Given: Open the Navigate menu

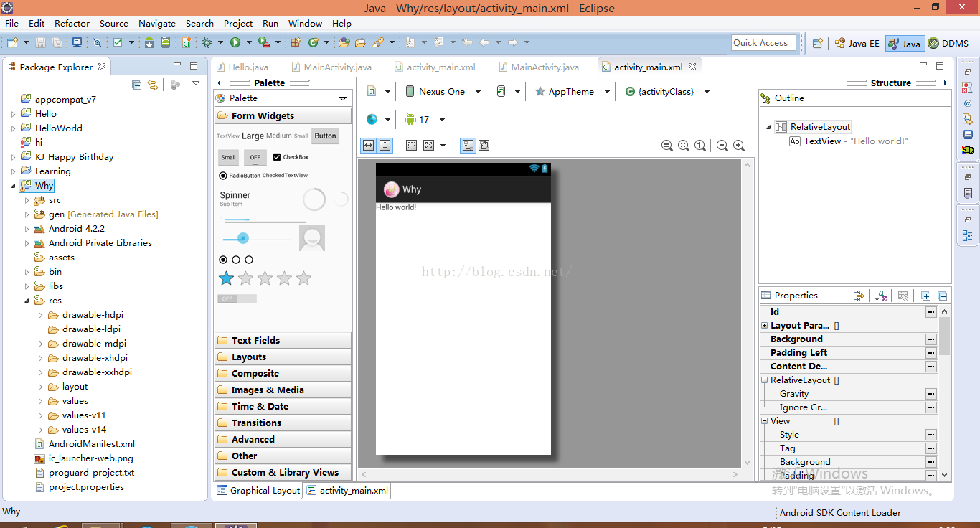Looking at the screenshot, I should (x=156, y=23).
